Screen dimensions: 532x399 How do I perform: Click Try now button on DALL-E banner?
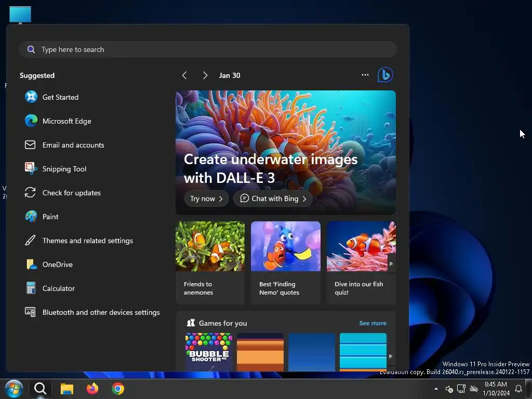pyautogui.click(x=206, y=198)
